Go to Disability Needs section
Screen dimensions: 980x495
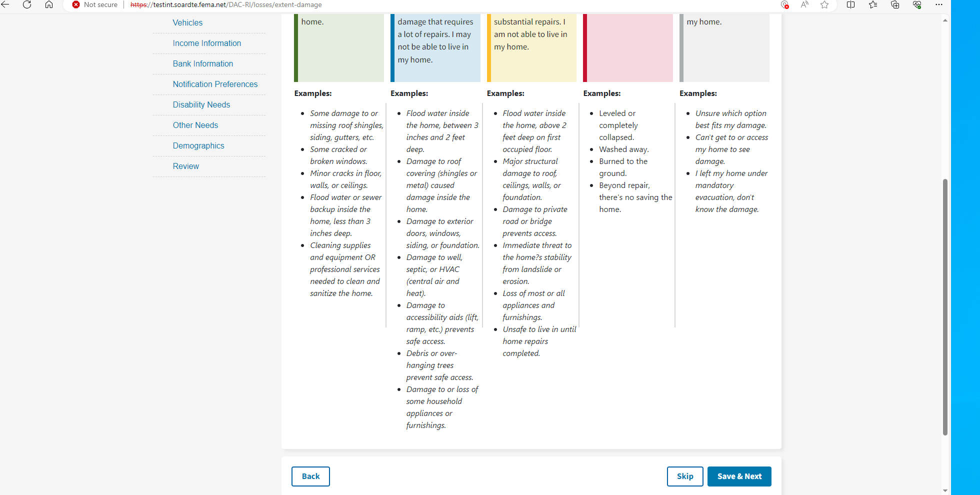(x=201, y=105)
